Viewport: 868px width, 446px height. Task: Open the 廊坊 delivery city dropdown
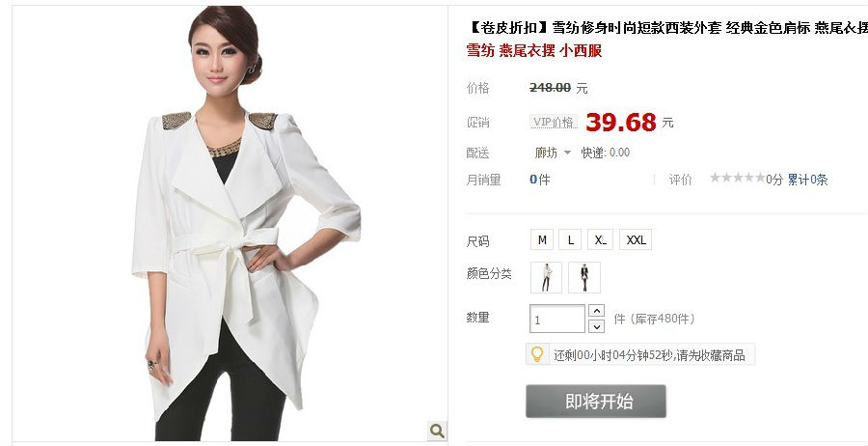pos(552,153)
